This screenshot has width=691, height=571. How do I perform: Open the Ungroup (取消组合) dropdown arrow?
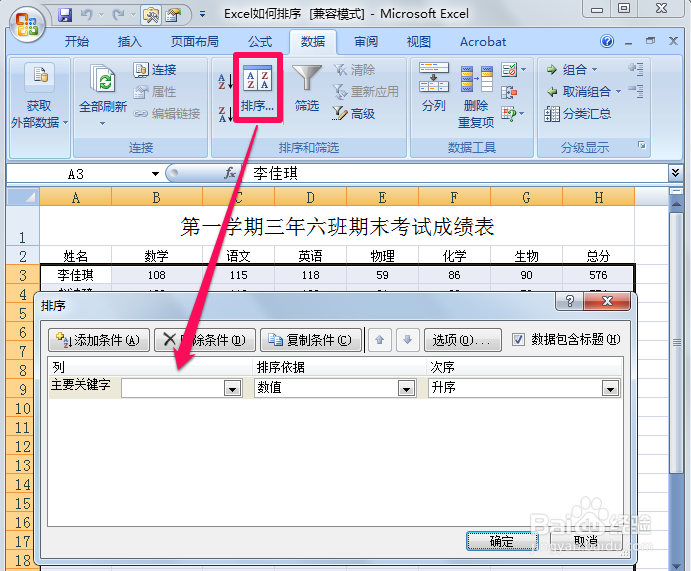point(618,92)
